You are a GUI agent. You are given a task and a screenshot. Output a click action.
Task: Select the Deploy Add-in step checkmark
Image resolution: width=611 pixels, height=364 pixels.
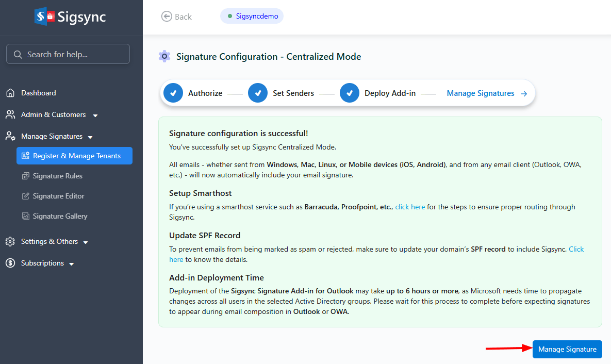350,93
